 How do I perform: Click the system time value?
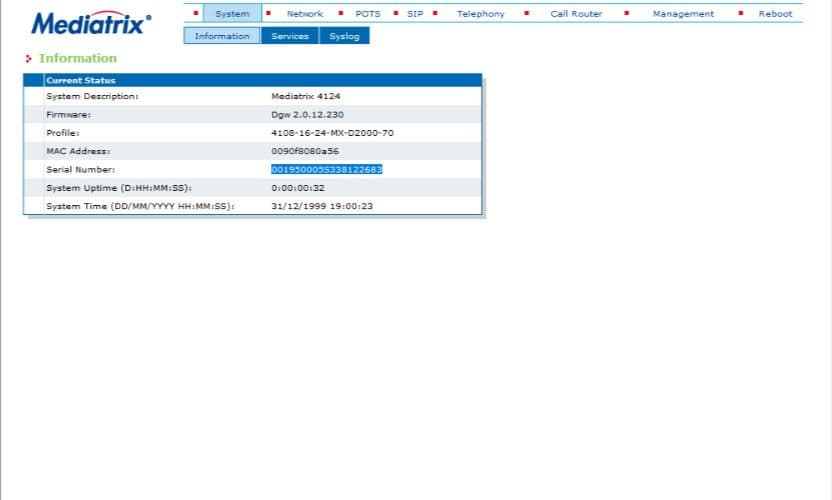point(321,206)
